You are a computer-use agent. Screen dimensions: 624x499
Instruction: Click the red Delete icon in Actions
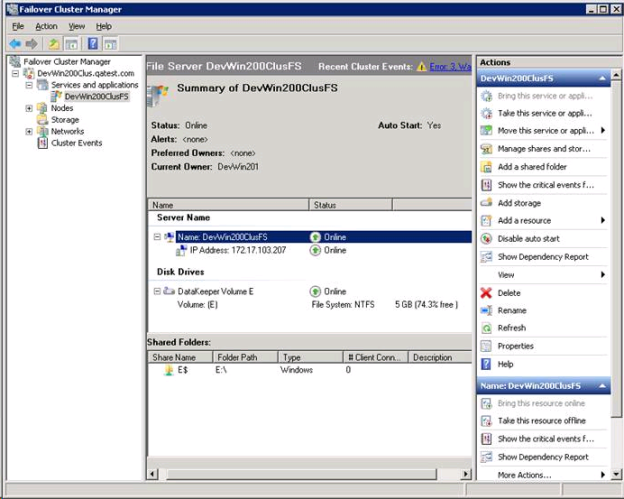click(x=487, y=293)
